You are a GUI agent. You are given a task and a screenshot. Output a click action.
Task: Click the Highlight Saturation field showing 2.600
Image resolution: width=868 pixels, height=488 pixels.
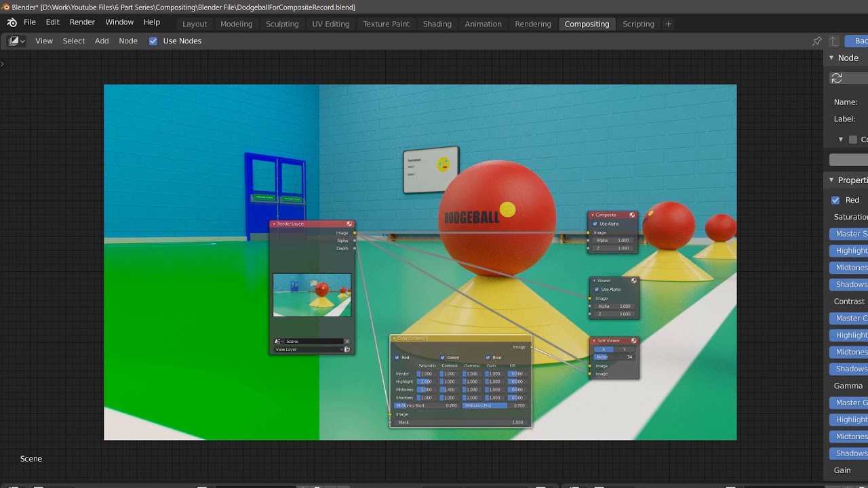pyautogui.click(x=427, y=382)
